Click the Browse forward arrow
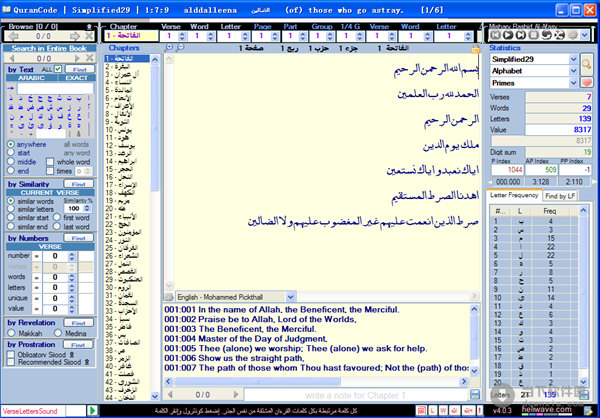Screen dimensions: 600x418 click(x=75, y=36)
